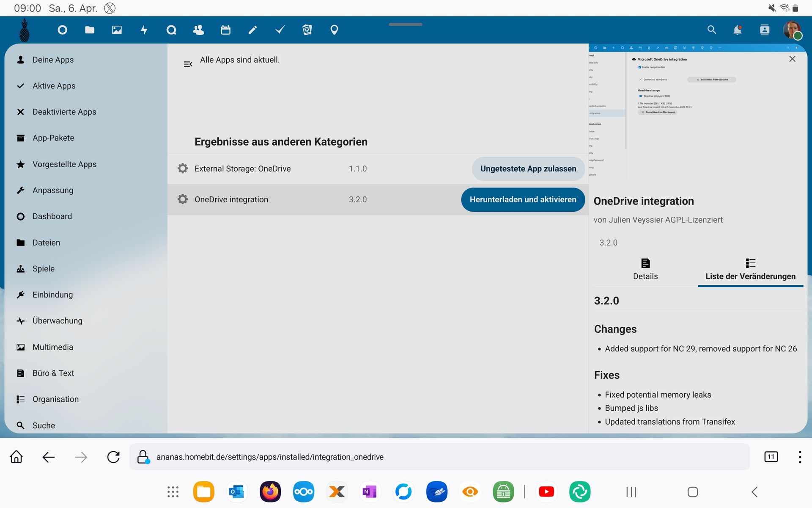812x508 pixels.
Task: Open Tasks checkmark icon in top bar
Action: [280, 30]
